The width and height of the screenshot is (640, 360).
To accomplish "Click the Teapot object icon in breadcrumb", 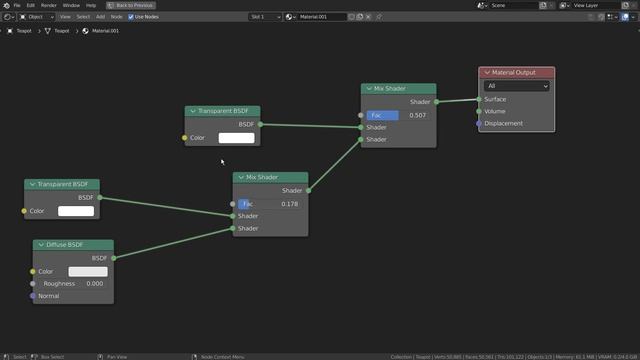I will 10,31.
